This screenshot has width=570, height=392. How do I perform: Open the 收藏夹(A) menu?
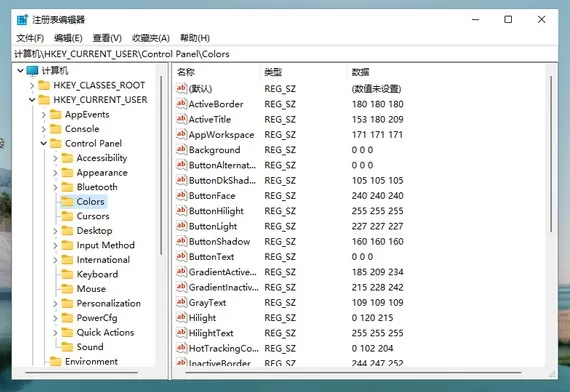(x=151, y=38)
